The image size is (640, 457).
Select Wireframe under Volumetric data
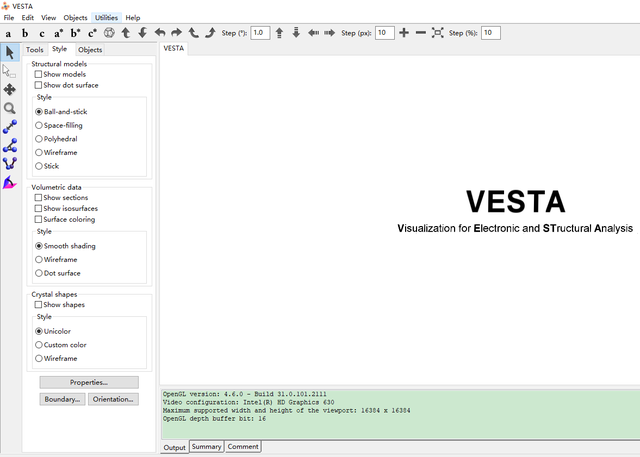tap(39, 260)
